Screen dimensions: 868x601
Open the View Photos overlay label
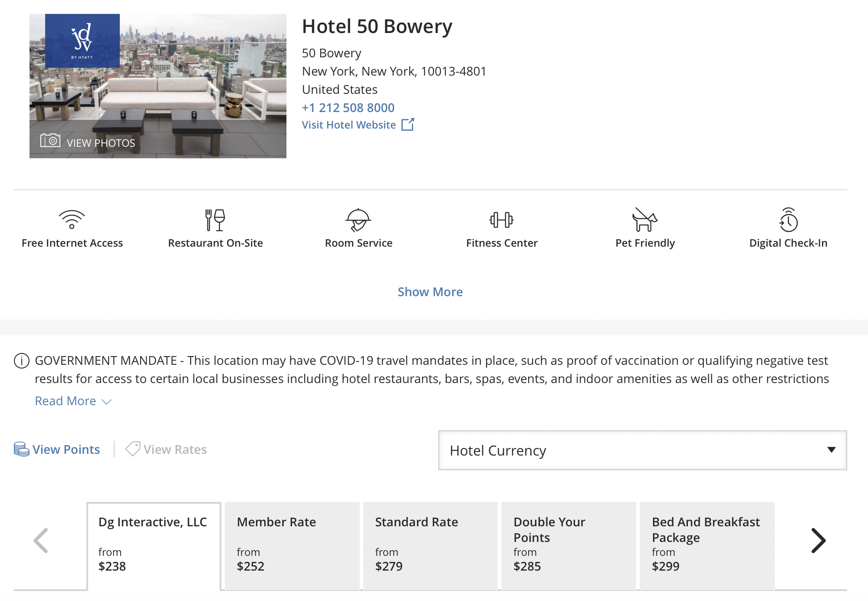click(101, 143)
